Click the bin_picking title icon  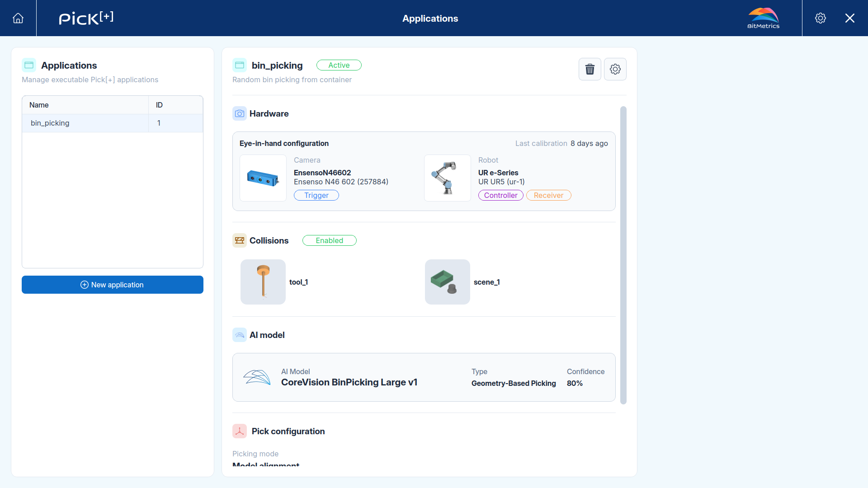240,65
